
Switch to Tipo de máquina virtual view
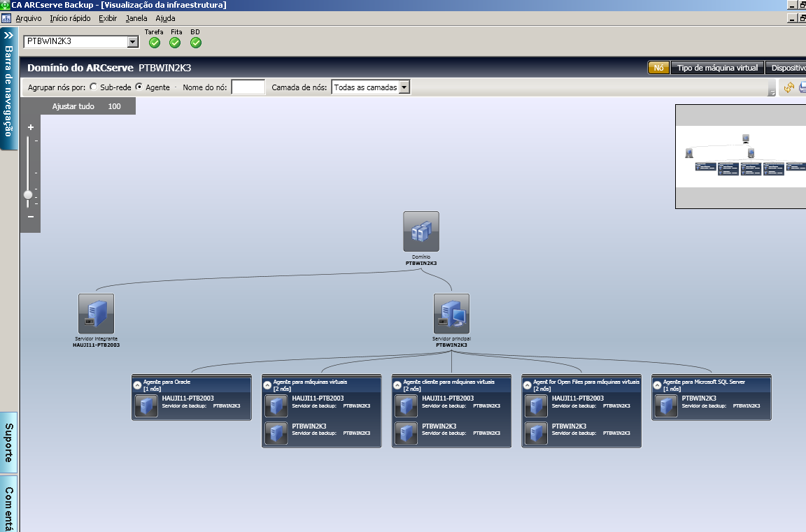[718, 68]
